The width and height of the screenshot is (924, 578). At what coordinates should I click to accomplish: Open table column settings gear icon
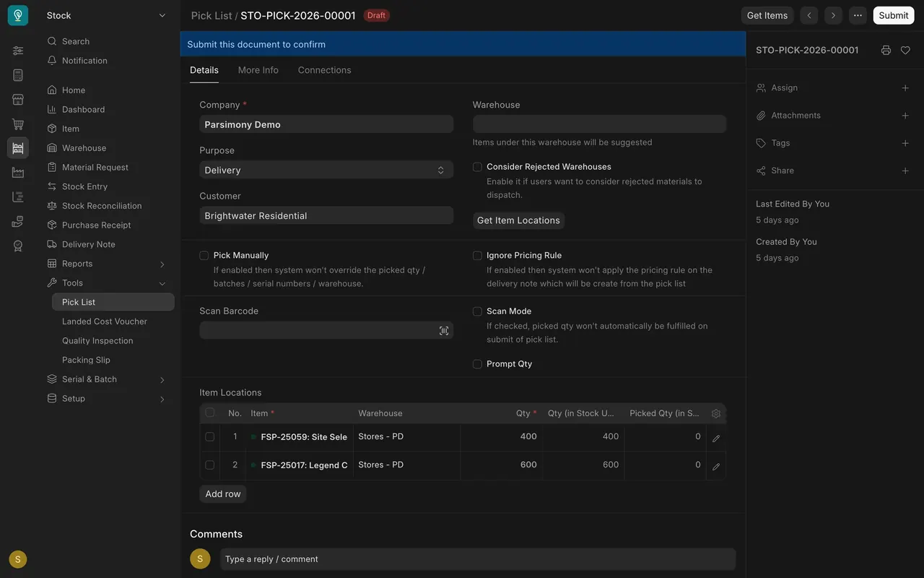(x=716, y=414)
